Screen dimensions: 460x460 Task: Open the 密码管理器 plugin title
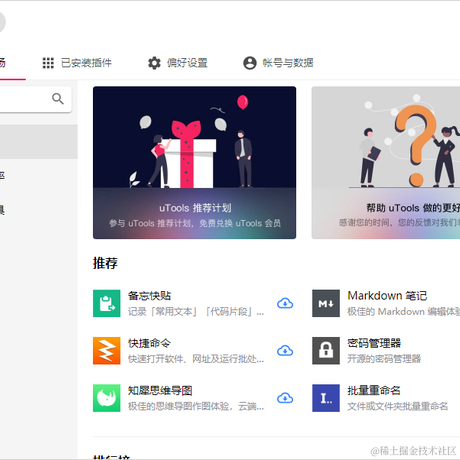pyautogui.click(x=374, y=343)
